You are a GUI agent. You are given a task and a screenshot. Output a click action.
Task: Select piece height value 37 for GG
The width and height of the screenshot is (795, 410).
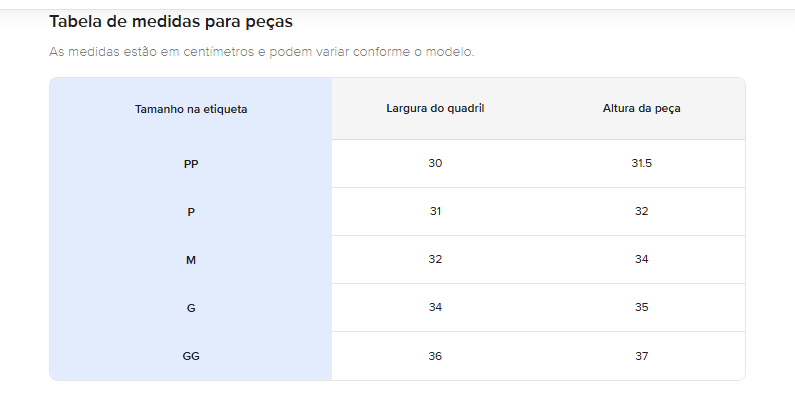(641, 356)
